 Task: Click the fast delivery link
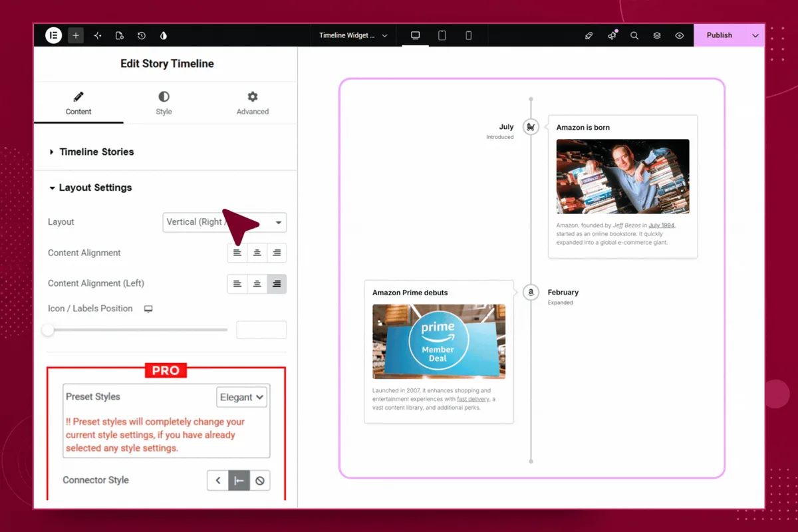pos(473,399)
